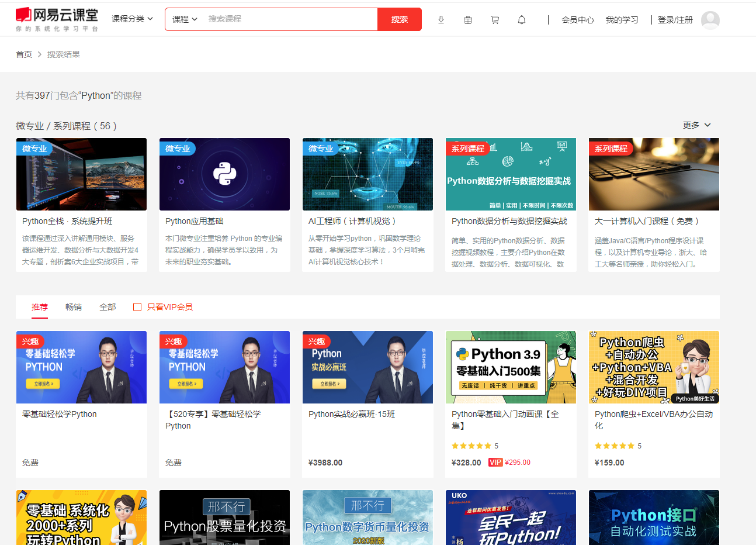Click the star rating on Python爬虫+Excel/VBA course
756x545 pixels.
point(615,446)
